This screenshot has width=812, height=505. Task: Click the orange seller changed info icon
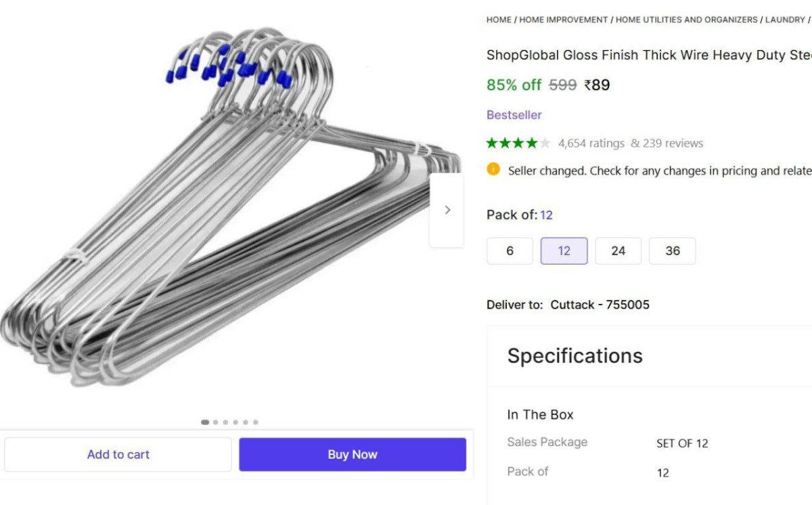pyautogui.click(x=493, y=169)
